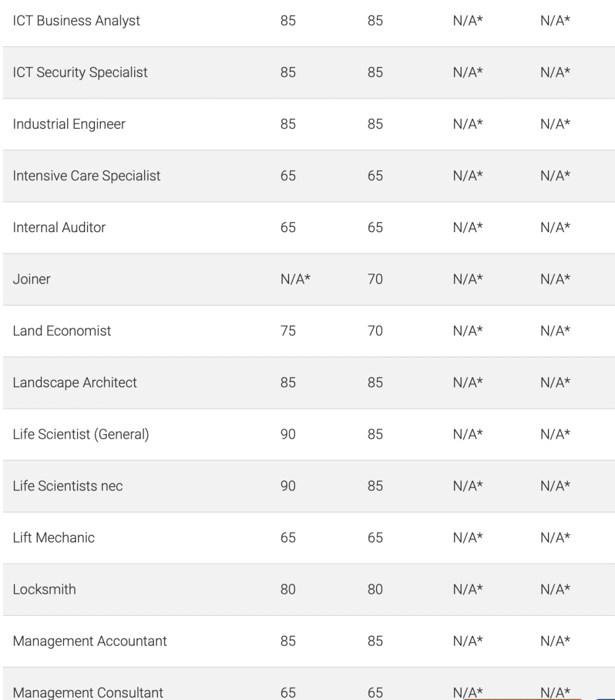Click the ICT Business Analyst occupation name
The image size is (615, 700).
pos(76,22)
